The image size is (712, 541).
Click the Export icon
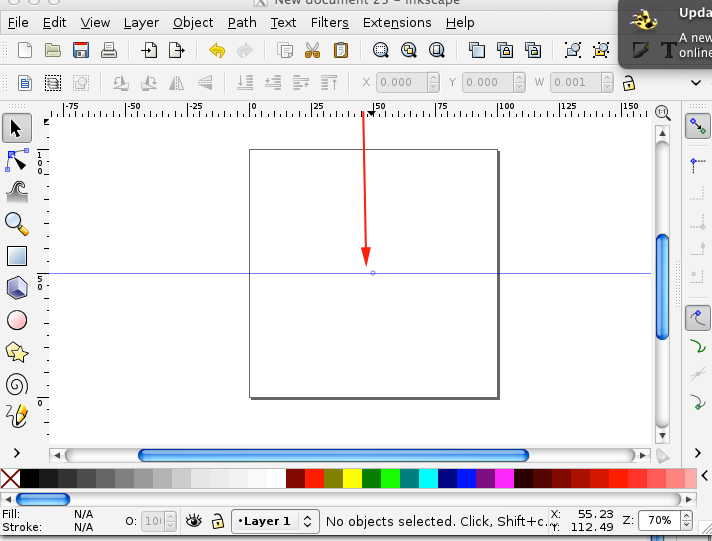coord(177,50)
